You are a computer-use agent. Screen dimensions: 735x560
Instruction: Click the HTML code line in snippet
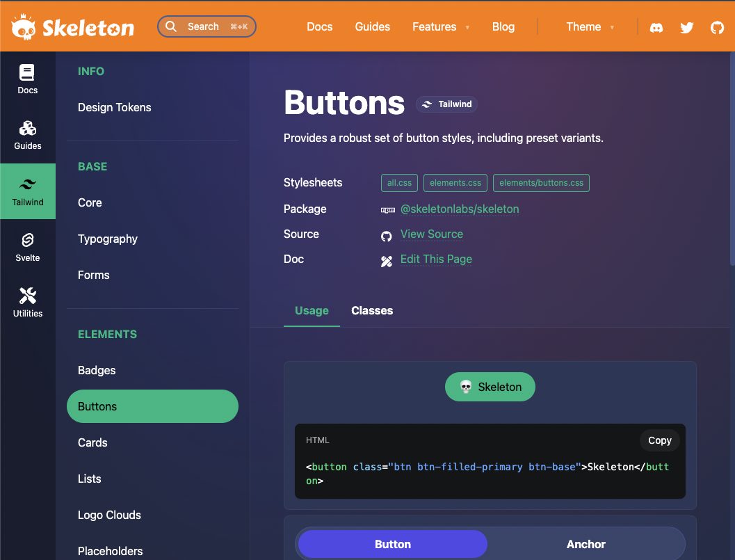pyautogui.click(x=487, y=474)
